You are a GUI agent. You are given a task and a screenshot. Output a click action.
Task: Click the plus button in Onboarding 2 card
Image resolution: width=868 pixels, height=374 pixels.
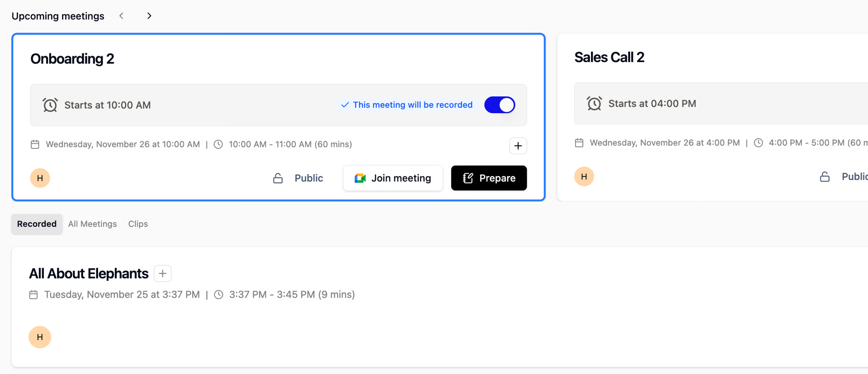click(x=518, y=146)
